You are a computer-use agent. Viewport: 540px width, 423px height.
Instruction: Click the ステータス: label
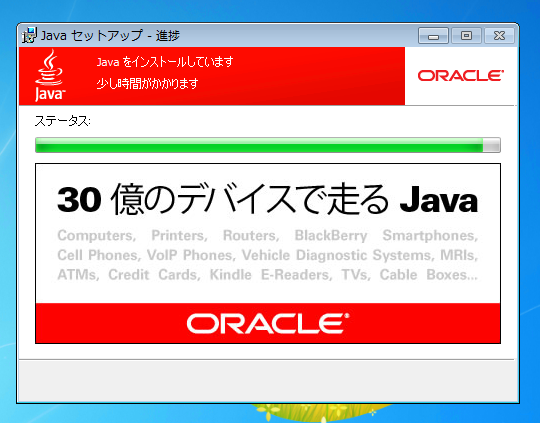tap(62, 121)
